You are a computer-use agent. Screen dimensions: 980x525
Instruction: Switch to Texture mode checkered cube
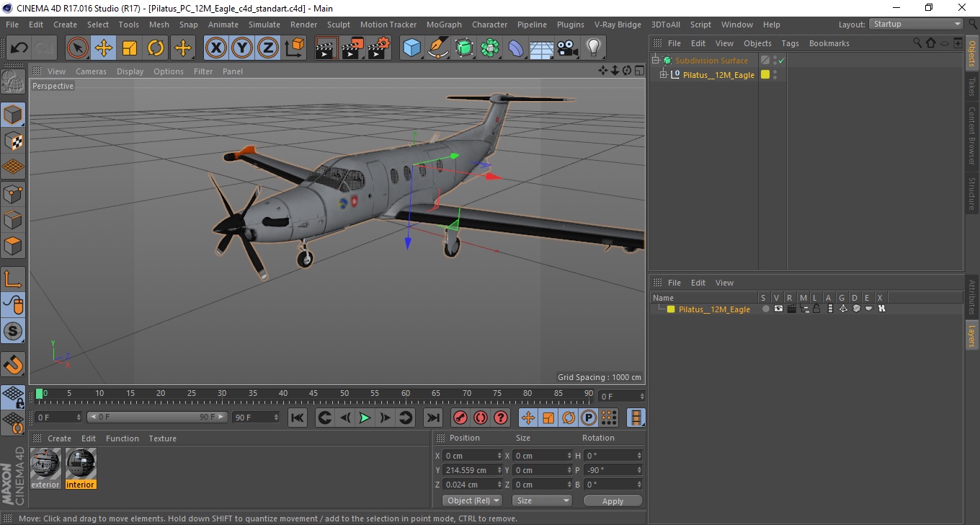coord(13,141)
